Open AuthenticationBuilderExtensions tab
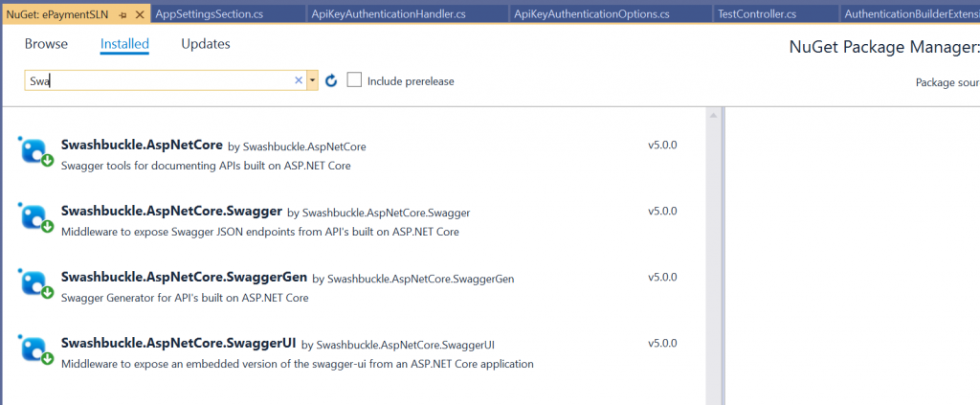The height and width of the screenshot is (405, 980). 911,13
